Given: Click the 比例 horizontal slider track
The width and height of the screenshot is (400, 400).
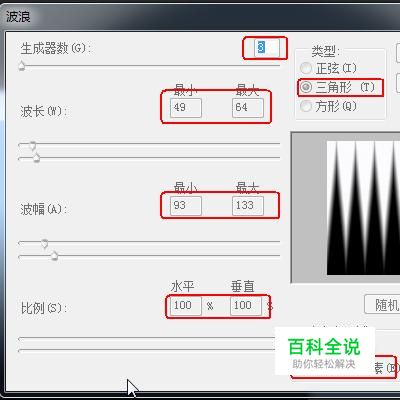Looking at the screenshot, I should click(147, 339).
